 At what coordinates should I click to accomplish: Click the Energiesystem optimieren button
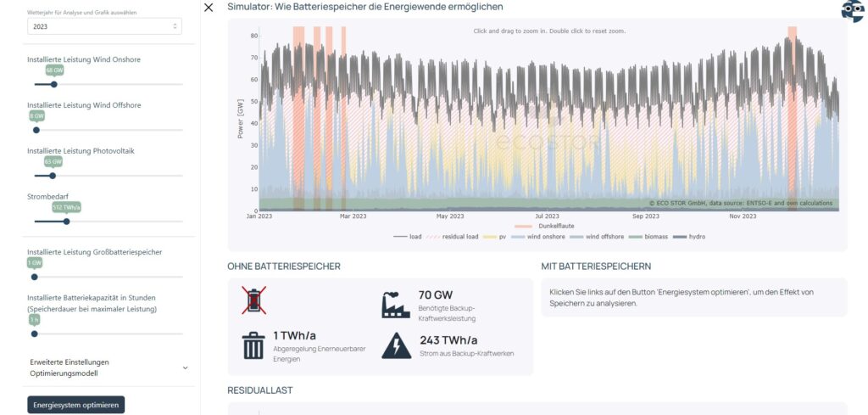(75, 405)
